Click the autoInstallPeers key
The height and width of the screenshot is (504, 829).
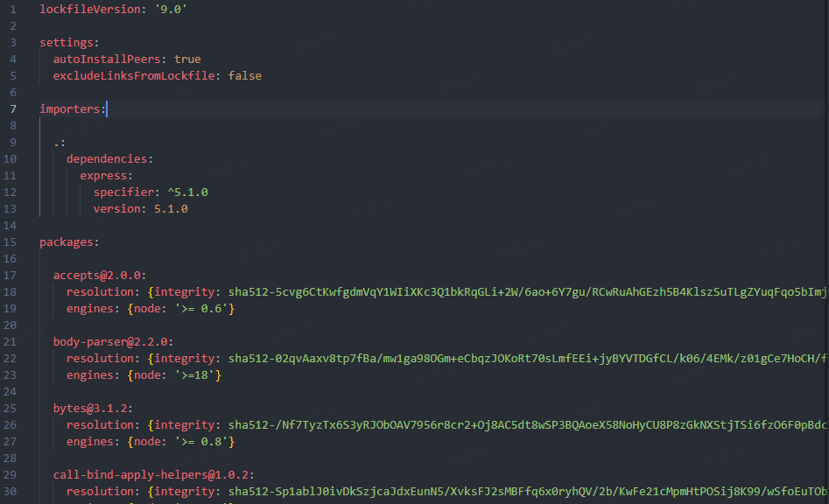tap(107, 59)
